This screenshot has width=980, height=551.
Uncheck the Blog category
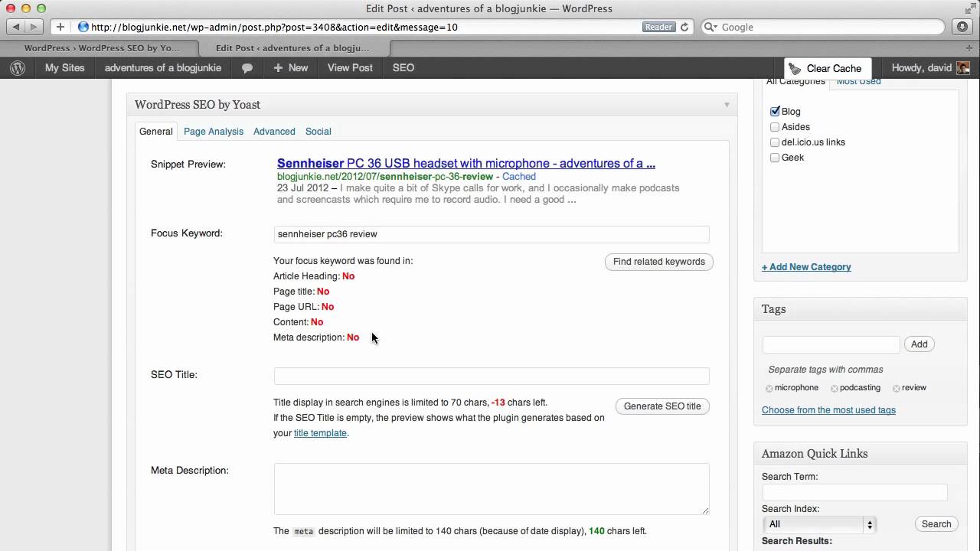coord(775,111)
